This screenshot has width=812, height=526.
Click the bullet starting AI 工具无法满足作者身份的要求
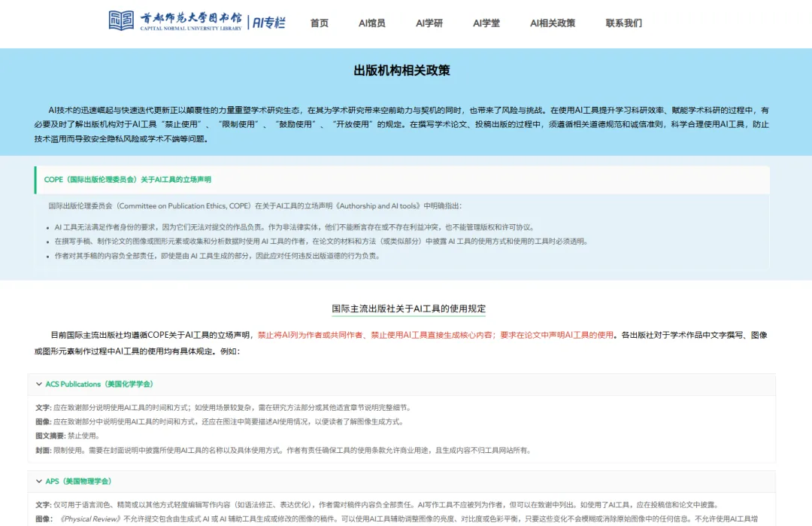(294, 227)
